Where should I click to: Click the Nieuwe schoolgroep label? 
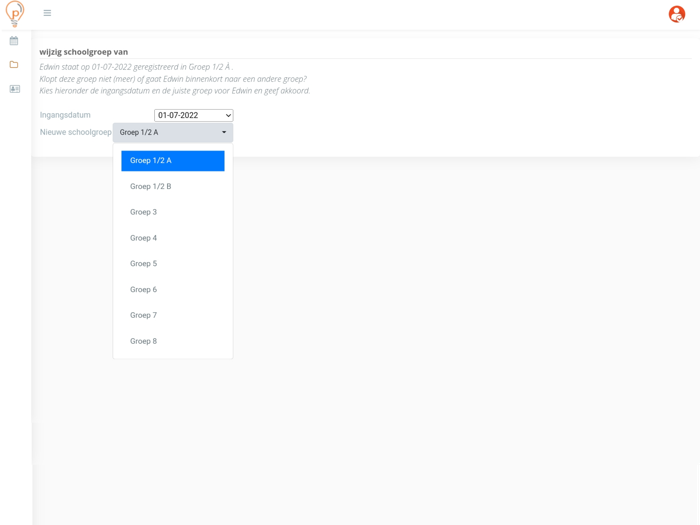tap(75, 132)
